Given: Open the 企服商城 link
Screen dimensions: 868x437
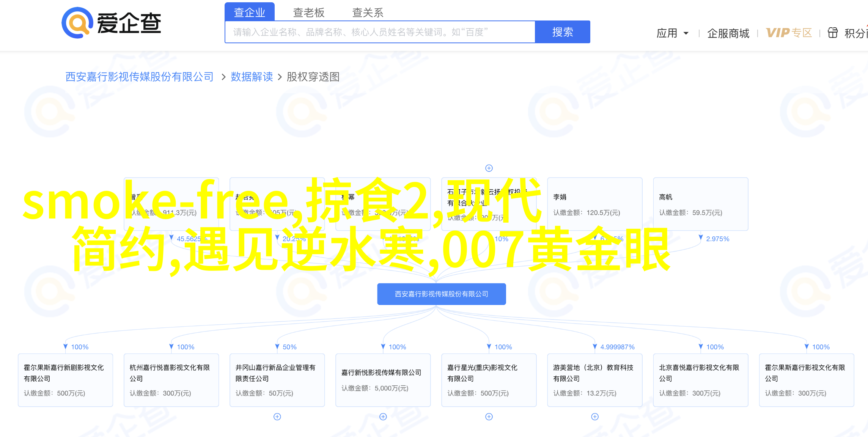Looking at the screenshot, I should pos(728,33).
